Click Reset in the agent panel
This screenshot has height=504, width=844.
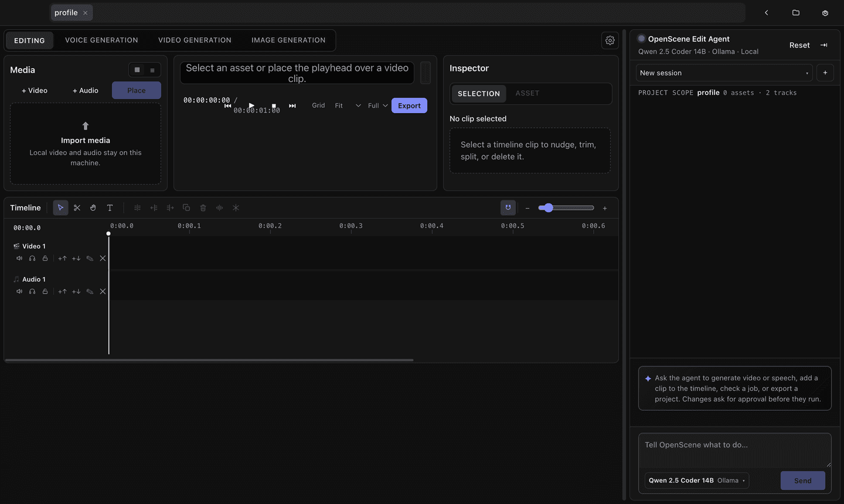coord(799,45)
